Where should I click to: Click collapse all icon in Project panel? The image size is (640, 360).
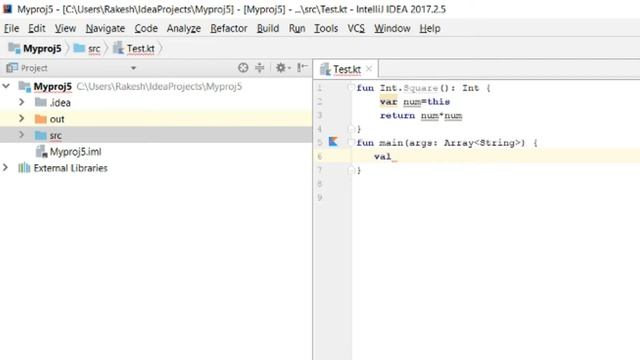click(260, 68)
